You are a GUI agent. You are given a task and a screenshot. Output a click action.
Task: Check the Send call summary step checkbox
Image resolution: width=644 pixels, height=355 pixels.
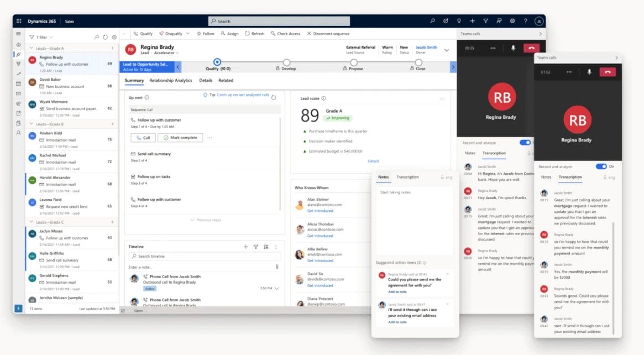133,153
